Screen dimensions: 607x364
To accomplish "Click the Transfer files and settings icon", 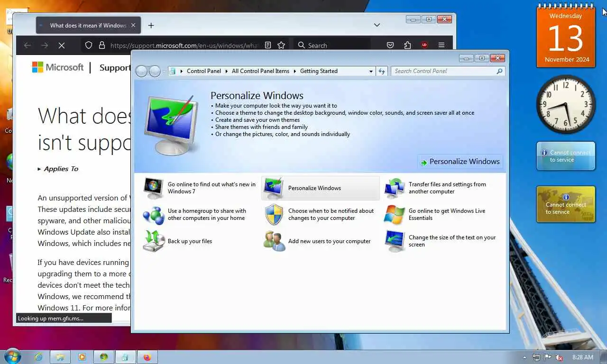I will coord(395,188).
